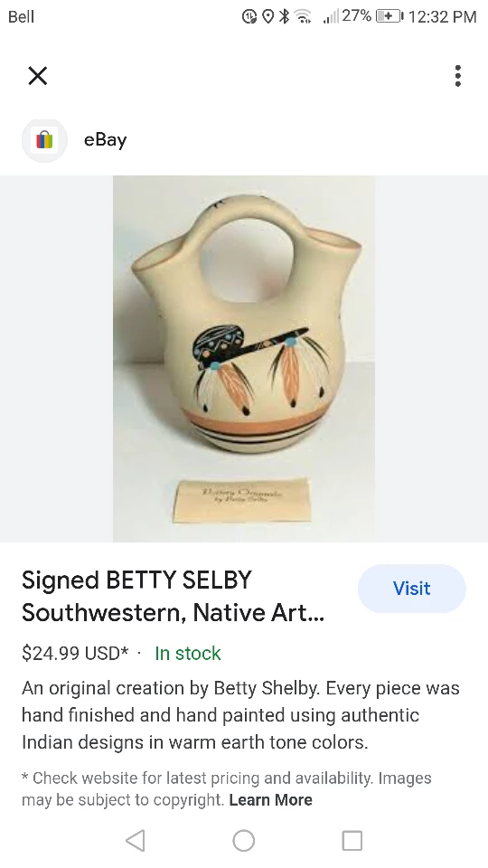Tap the Bluetooth status icon
The image size is (488, 868).
[x=284, y=16]
